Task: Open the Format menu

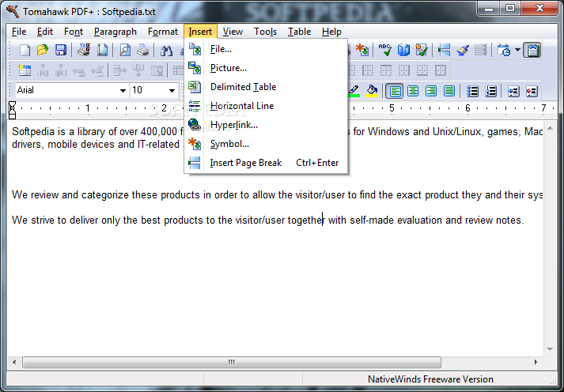Action: point(163,32)
